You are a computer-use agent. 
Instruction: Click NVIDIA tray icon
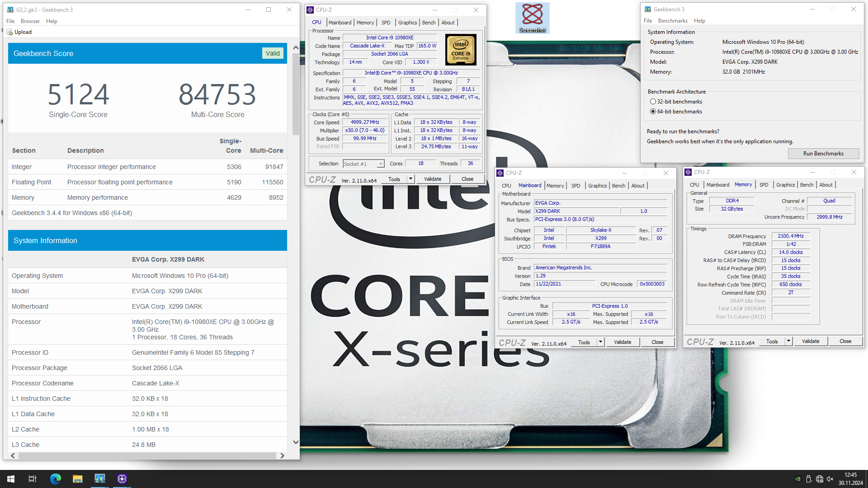point(798,479)
